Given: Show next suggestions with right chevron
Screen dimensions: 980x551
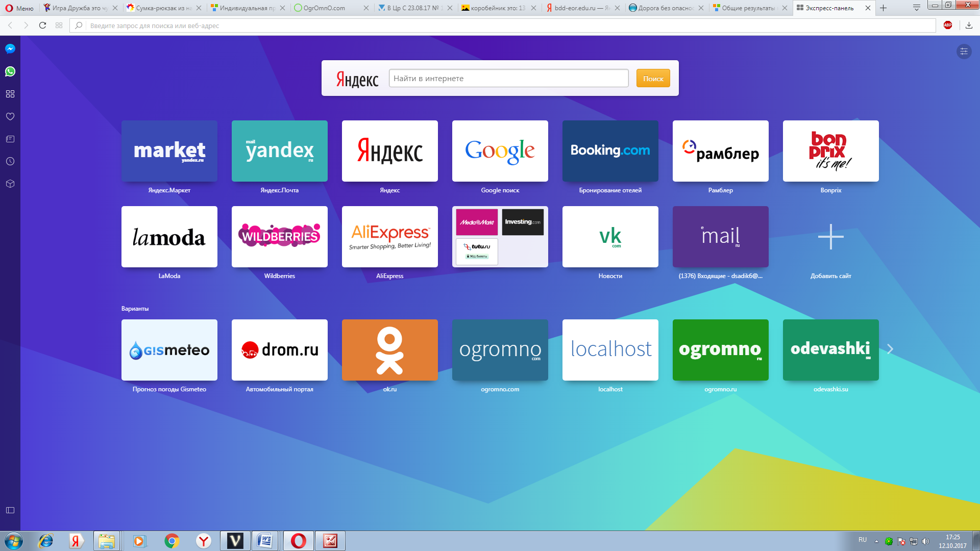Looking at the screenshot, I should [890, 349].
